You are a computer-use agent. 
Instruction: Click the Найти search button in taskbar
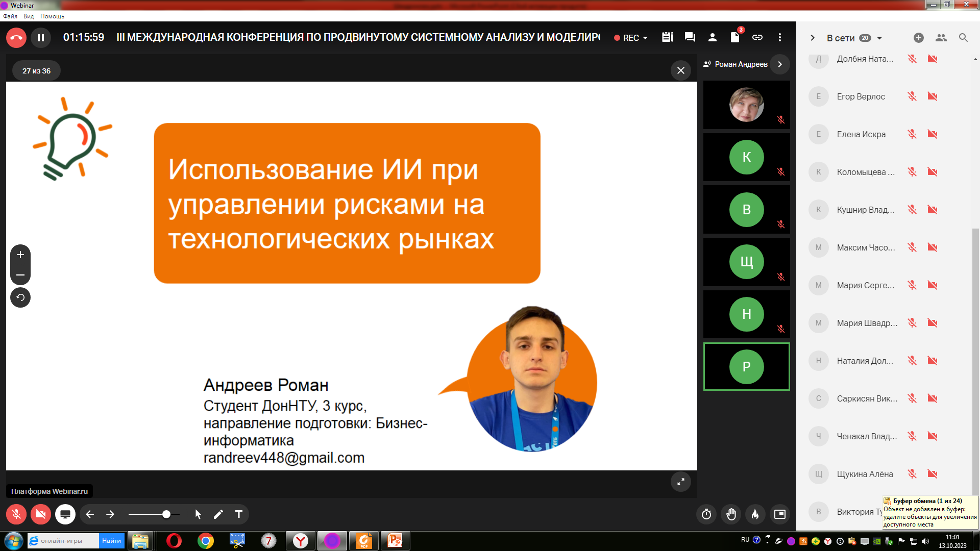coord(111,541)
